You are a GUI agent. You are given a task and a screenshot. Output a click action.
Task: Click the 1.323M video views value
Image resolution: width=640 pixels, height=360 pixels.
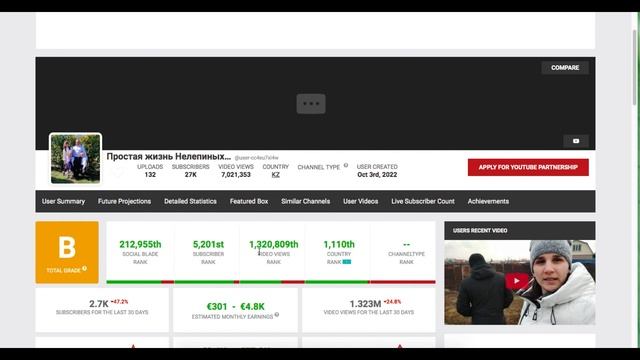click(x=365, y=304)
